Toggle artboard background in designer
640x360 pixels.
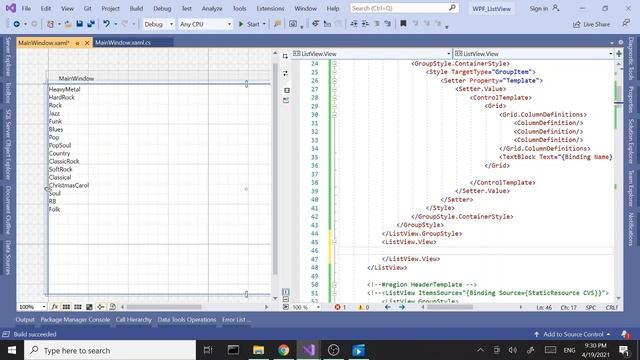pyautogui.click(x=89, y=307)
